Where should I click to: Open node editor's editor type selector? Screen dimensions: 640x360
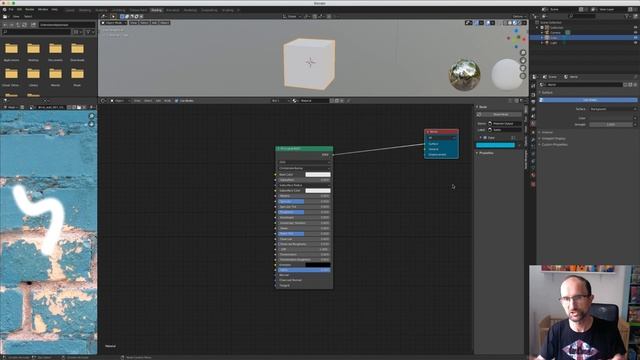tap(104, 100)
